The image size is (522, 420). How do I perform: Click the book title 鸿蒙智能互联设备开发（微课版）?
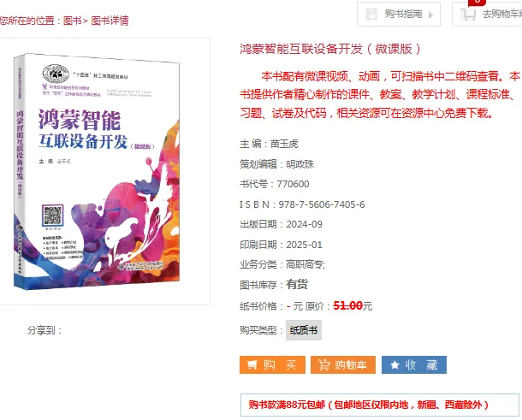tap(330, 49)
